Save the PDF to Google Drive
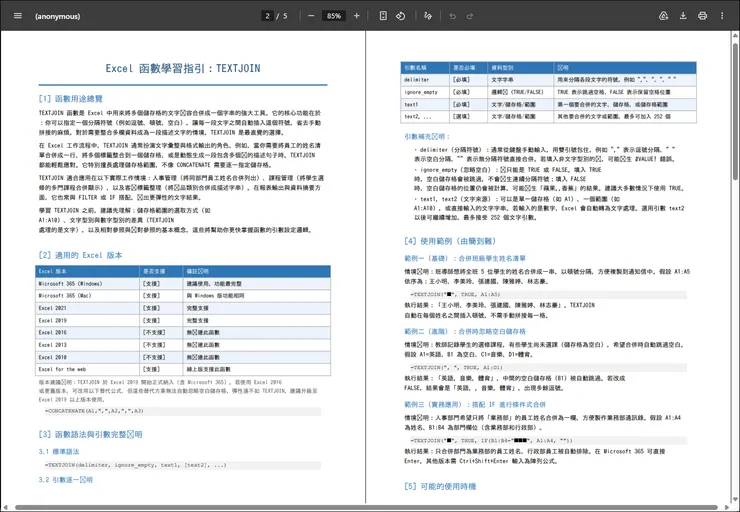The image size is (740, 512). [x=664, y=16]
